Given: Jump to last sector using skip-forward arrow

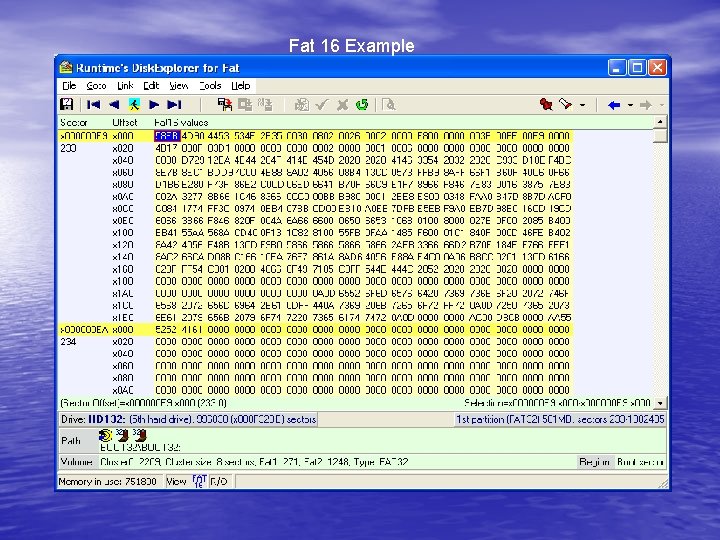Looking at the screenshot, I should point(174,105).
